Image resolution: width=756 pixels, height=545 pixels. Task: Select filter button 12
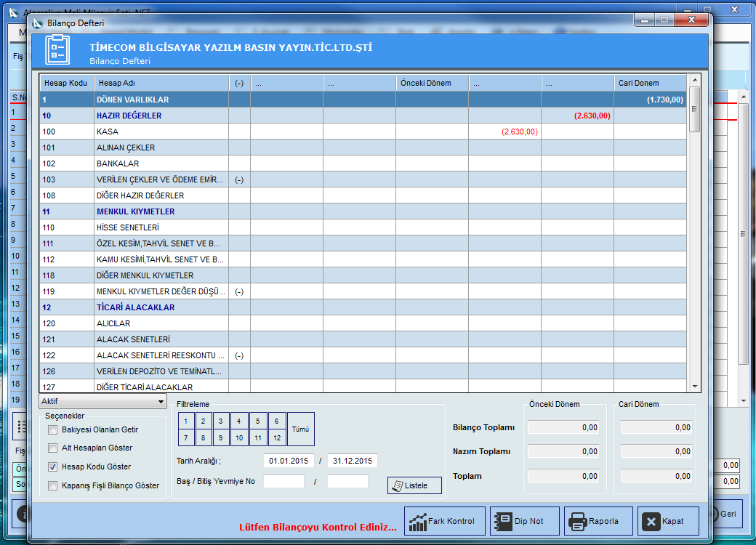[x=277, y=438]
